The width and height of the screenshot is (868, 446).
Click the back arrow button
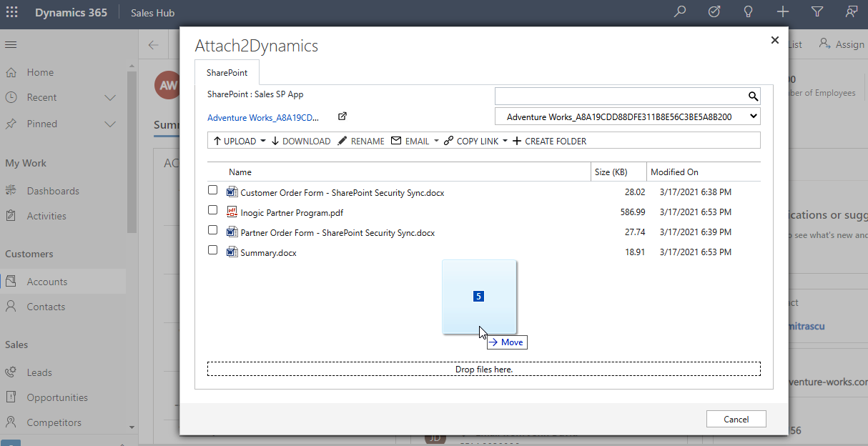click(x=153, y=45)
